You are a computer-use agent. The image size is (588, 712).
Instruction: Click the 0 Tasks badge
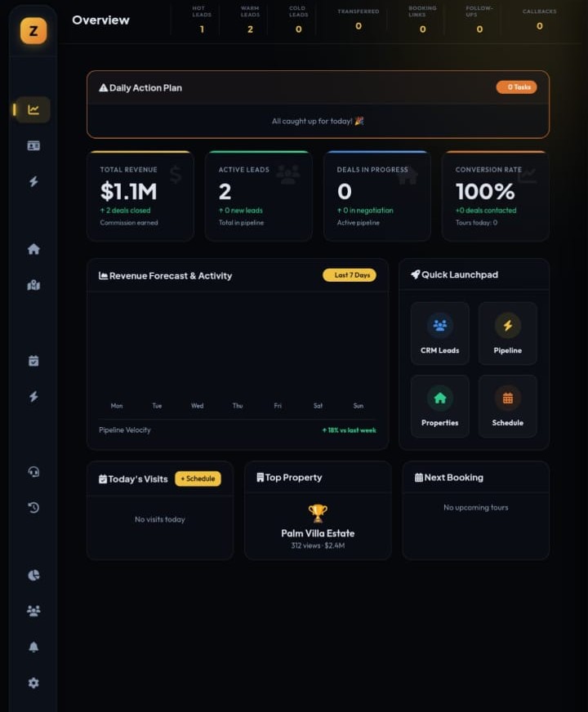coord(516,87)
